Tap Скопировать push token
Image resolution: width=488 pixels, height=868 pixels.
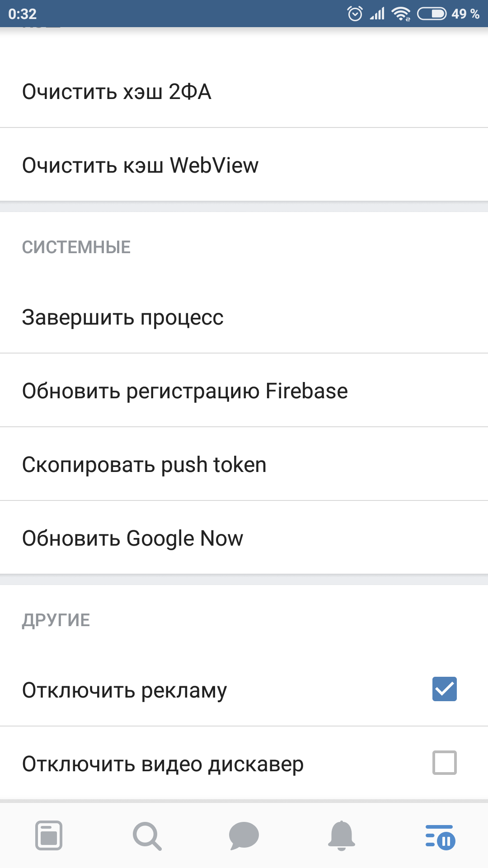coord(145,465)
